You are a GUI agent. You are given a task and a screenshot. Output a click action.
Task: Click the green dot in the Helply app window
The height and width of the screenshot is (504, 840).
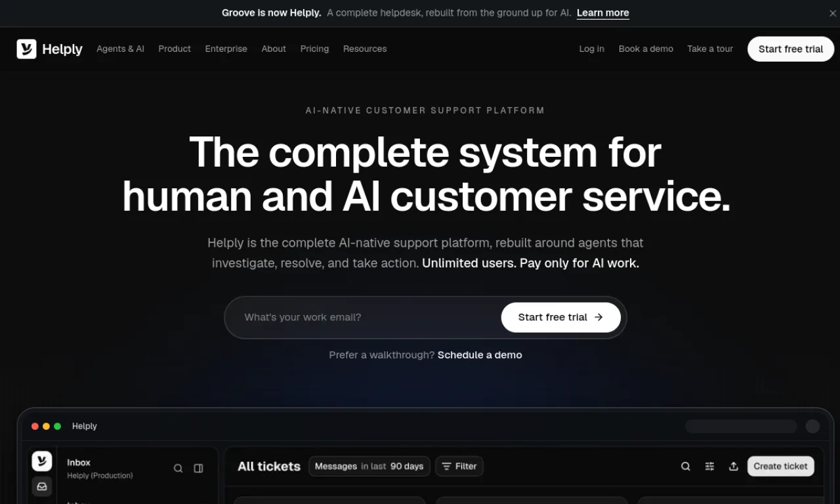pos(57,427)
